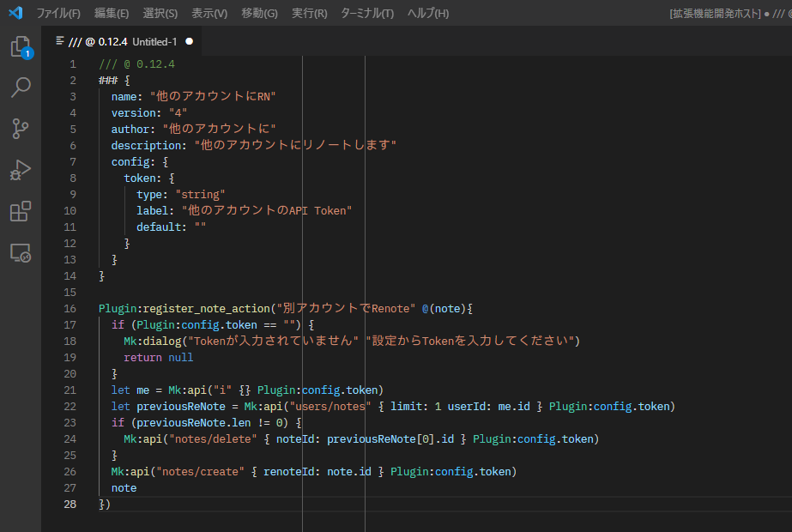Open the Explorer view in activity bar
792x532 pixels.
click(x=21, y=47)
